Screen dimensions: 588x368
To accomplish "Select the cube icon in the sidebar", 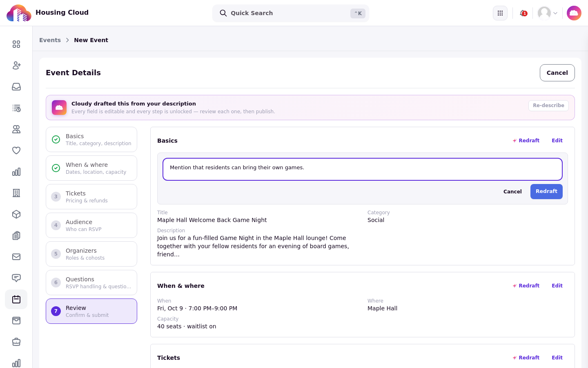I will click(16, 214).
